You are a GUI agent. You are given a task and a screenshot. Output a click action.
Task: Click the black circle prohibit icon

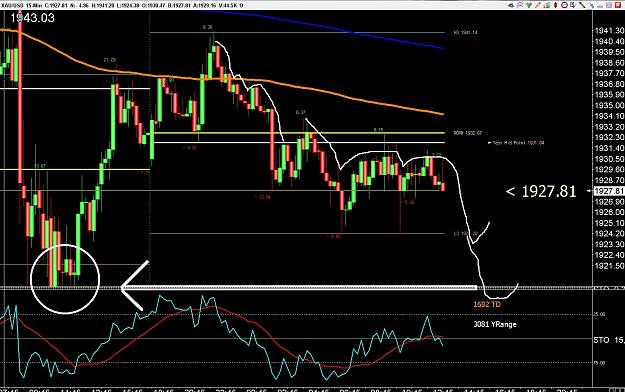pyautogui.click(x=564, y=5)
